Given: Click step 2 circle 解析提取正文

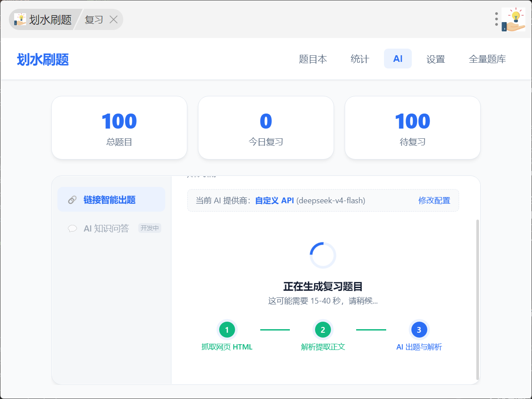Looking at the screenshot, I should point(323,330).
